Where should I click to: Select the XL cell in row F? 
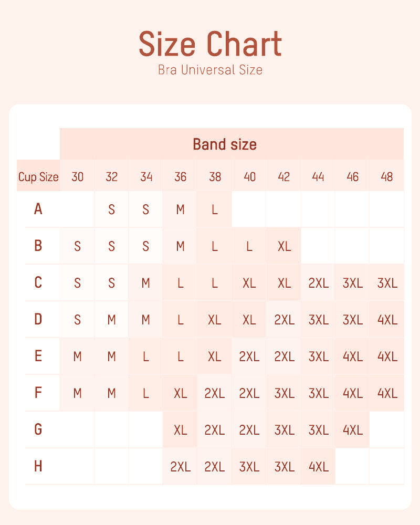180,393
